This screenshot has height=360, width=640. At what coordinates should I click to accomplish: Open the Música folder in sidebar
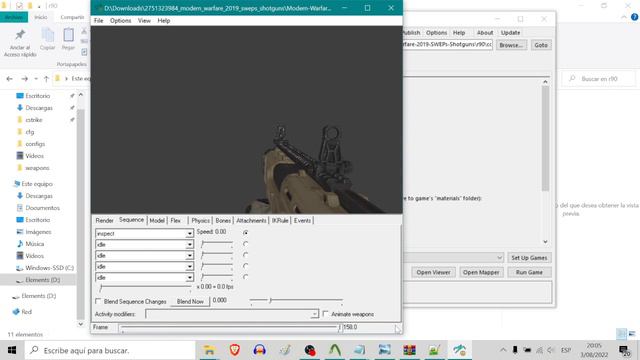point(34,244)
